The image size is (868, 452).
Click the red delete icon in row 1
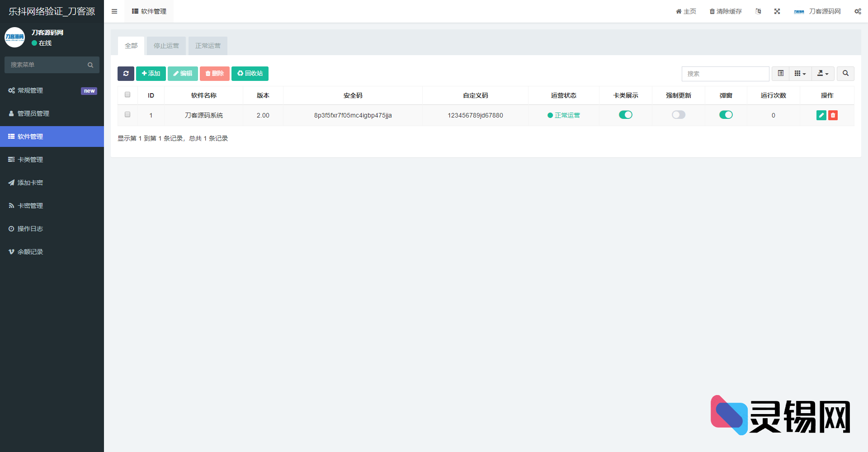coord(833,115)
